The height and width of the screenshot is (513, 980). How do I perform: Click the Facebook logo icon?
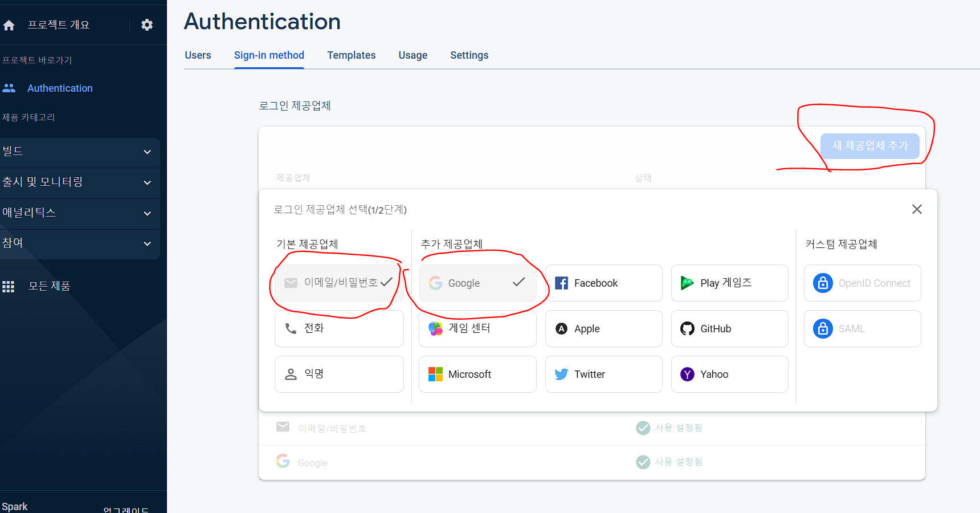[x=561, y=283]
